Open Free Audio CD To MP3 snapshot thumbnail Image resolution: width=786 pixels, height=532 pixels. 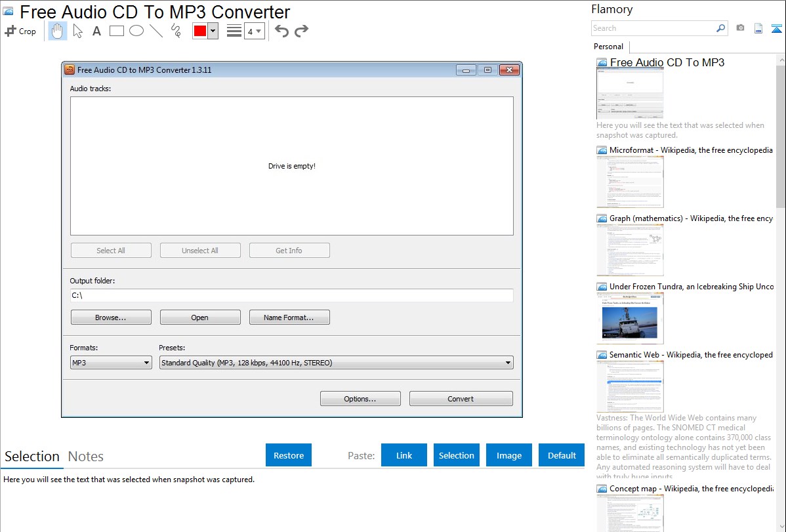(x=630, y=94)
